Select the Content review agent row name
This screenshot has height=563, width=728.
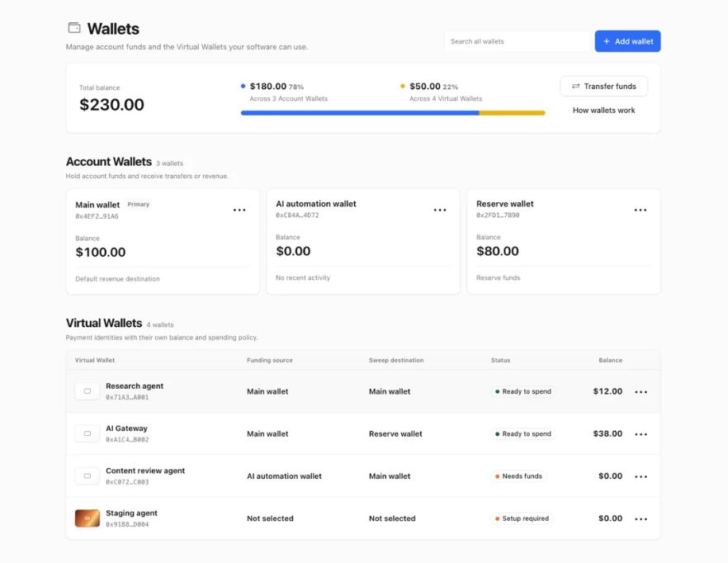coord(145,471)
